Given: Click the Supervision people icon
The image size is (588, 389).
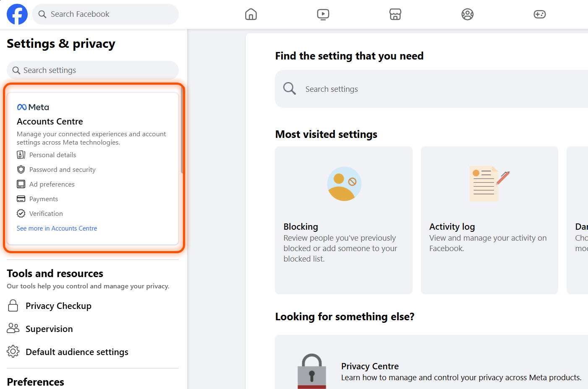Looking at the screenshot, I should coord(13,329).
